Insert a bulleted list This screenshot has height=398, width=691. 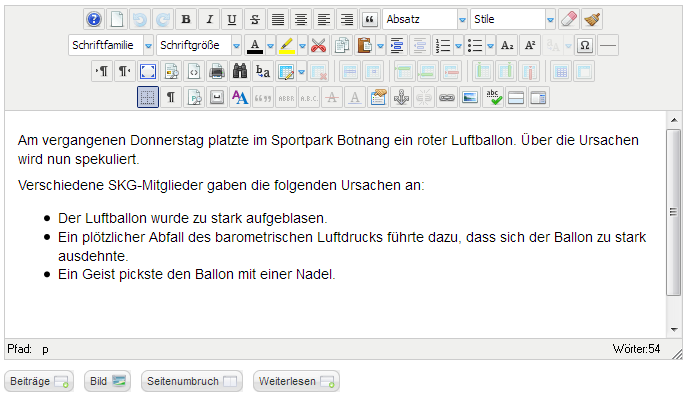point(475,45)
